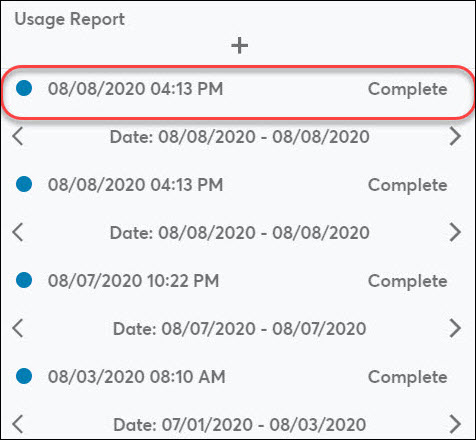Screen dimensions: 476x440
Task: Select blue dot of 08/03/2020 08:10 AM report
Action: click(24, 376)
